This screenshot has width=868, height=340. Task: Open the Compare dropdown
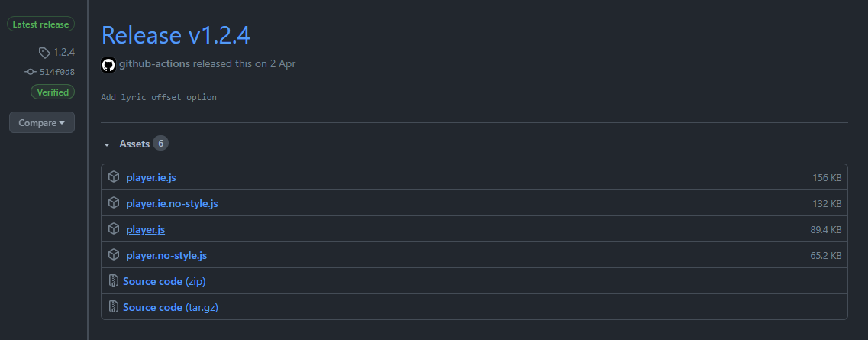coord(42,123)
